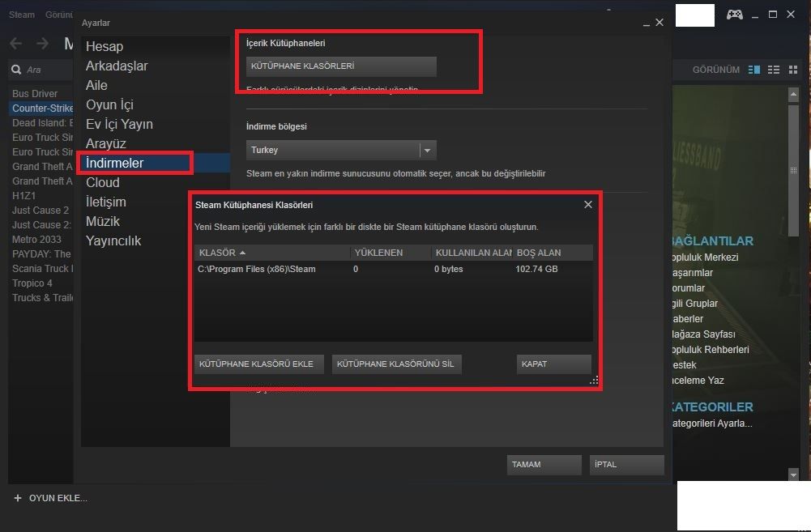This screenshot has width=811, height=532.
Task: Open the Oyun İçi settings category
Action: (x=109, y=104)
